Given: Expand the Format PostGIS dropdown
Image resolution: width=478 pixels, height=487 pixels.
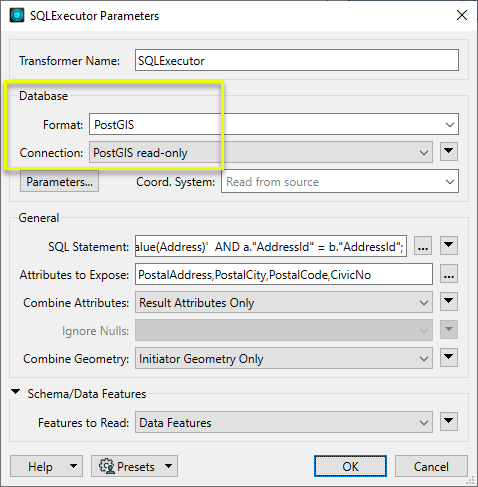Looking at the screenshot, I should 274,124.
